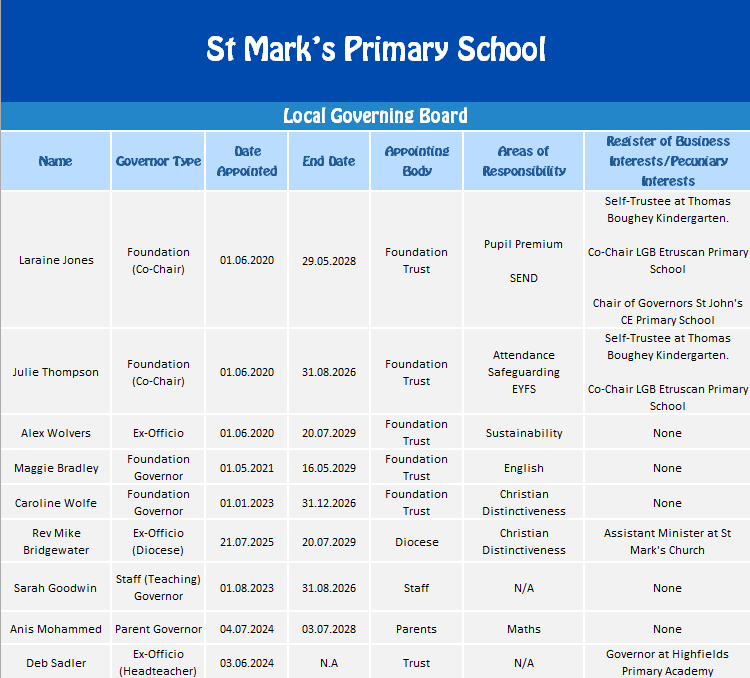Select the End Date column header
This screenshot has width=750, height=678.
click(329, 161)
